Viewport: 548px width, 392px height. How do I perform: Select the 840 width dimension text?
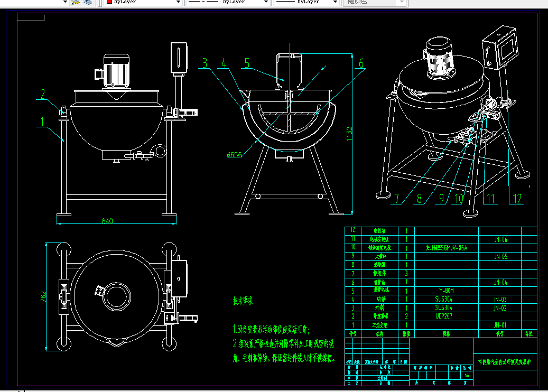tap(107, 221)
